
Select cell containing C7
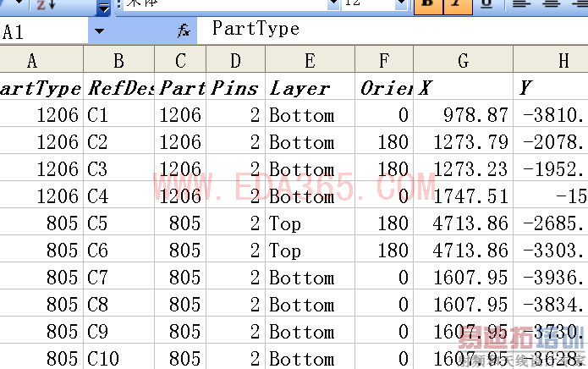[x=119, y=276]
